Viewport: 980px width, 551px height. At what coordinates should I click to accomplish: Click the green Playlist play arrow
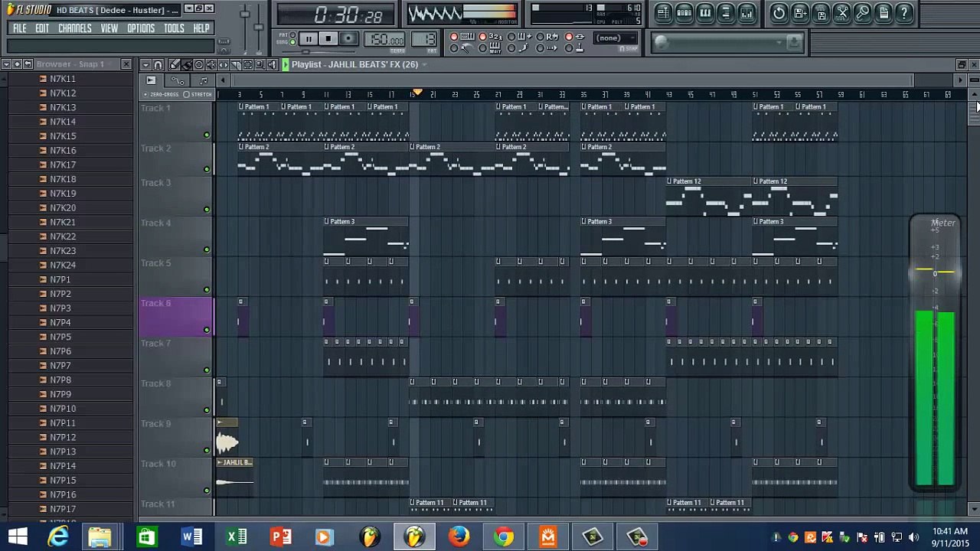[286, 65]
